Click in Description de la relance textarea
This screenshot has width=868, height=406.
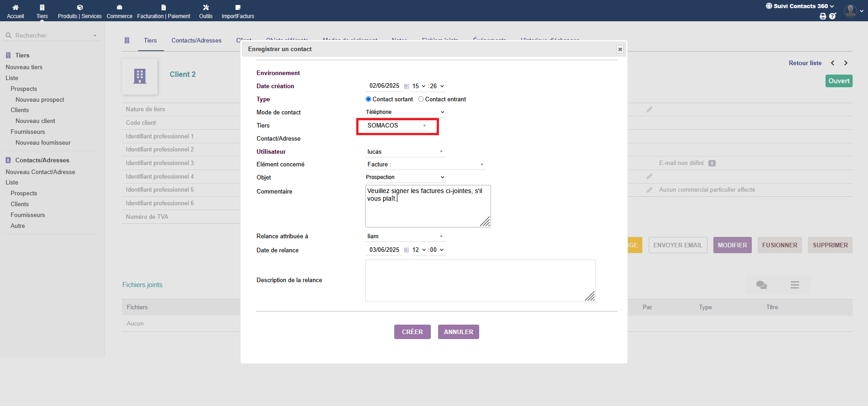[x=480, y=280]
